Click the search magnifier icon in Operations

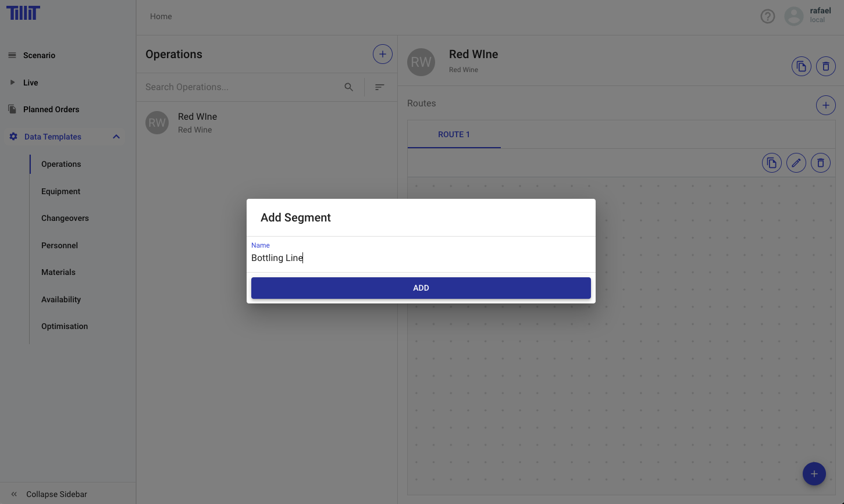[348, 87]
